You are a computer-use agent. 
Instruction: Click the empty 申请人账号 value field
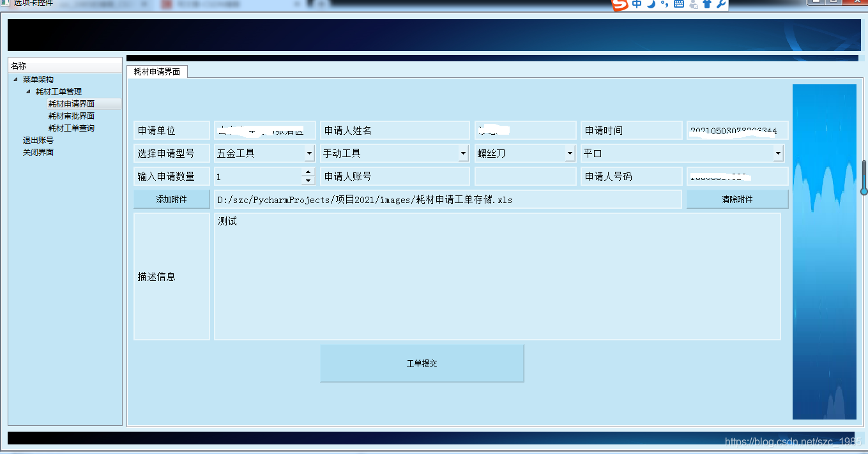point(525,176)
